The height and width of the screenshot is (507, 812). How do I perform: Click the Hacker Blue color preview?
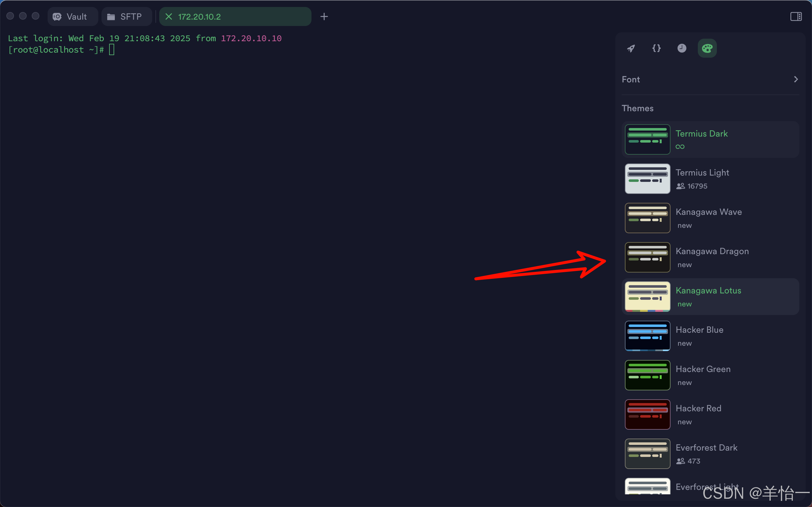(647, 336)
